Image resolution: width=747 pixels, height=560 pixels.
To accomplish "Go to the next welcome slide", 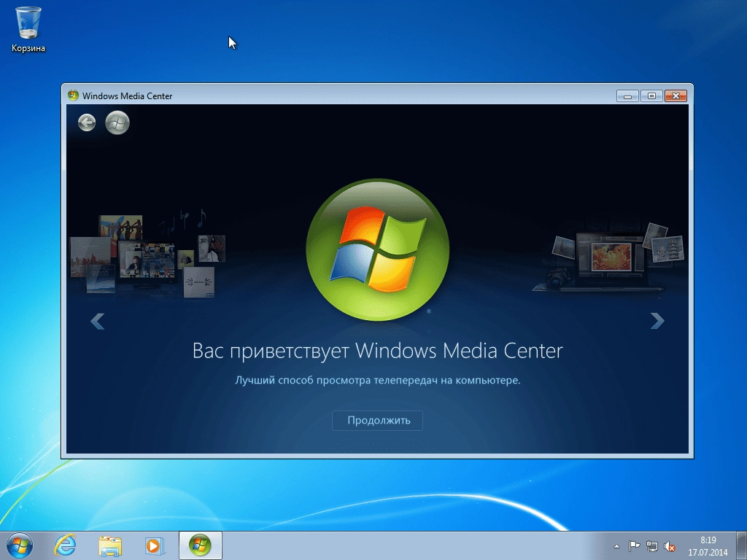I will (x=657, y=321).
